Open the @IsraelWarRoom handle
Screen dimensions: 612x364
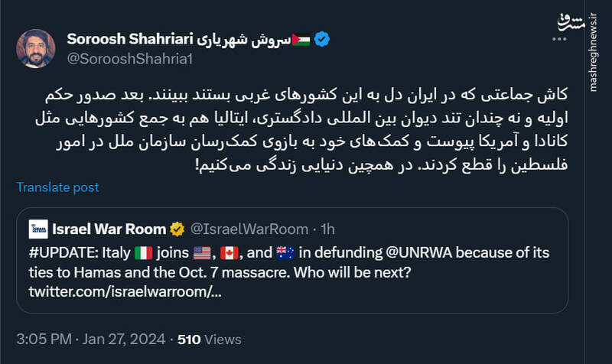(248, 229)
